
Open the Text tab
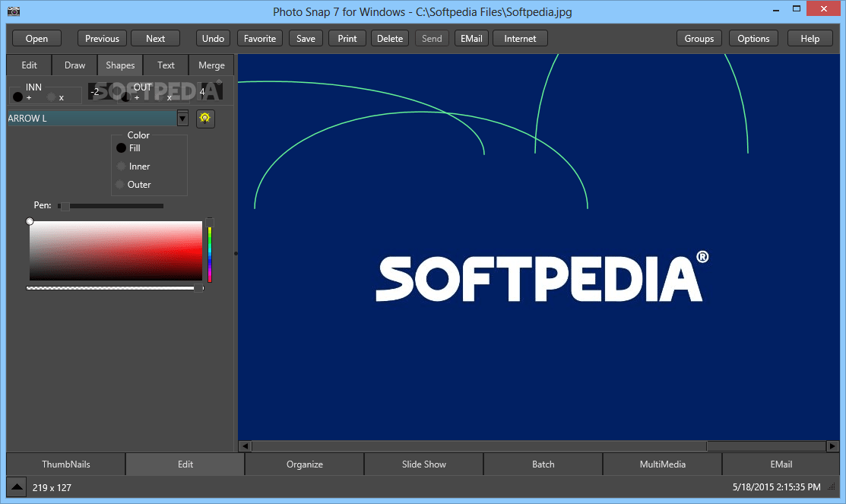click(166, 65)
